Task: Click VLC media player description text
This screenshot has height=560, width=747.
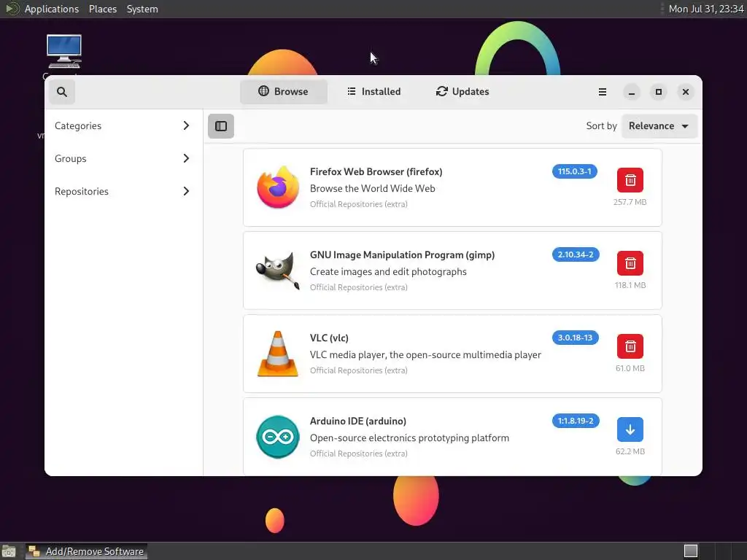Action: coord(425,355)
